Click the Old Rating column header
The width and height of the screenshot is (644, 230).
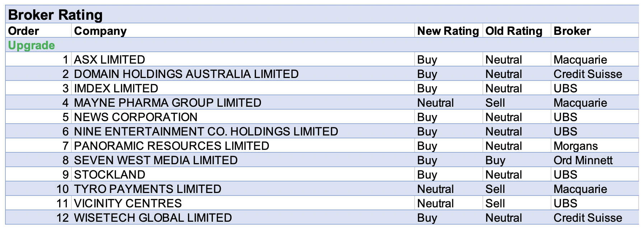[513, 31]
